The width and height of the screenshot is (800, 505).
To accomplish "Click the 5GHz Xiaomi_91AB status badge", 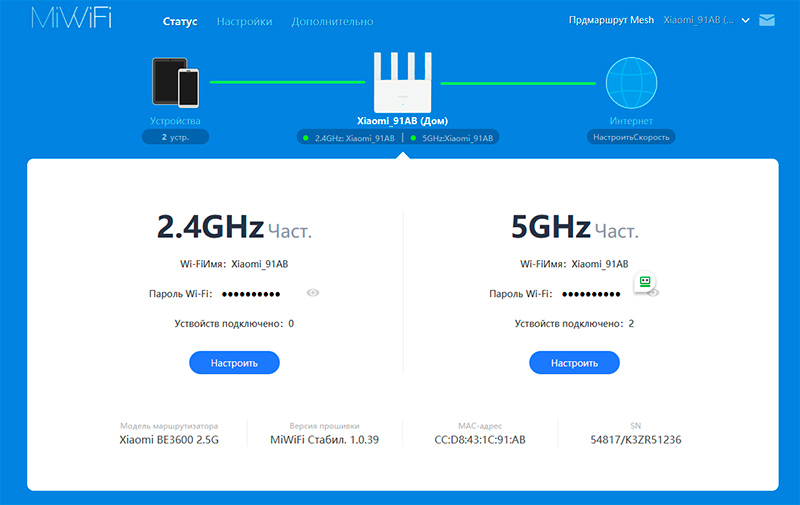I will click(x=451, y=138).
